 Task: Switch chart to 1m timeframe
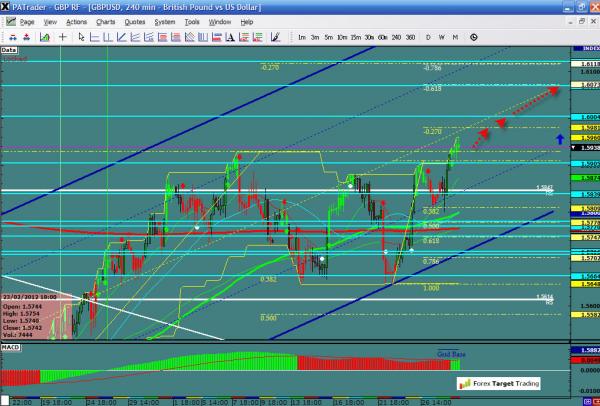point(302,36)
